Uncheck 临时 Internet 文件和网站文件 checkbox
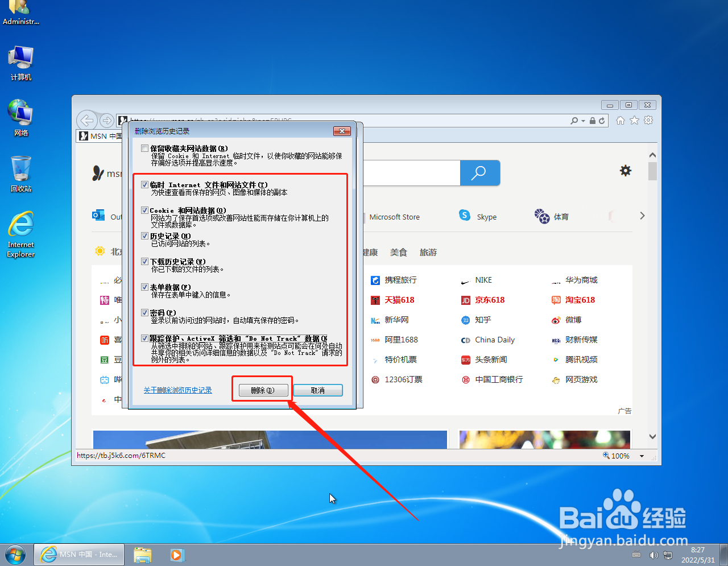This screenshot has width=728, height=566. [145, 184]
